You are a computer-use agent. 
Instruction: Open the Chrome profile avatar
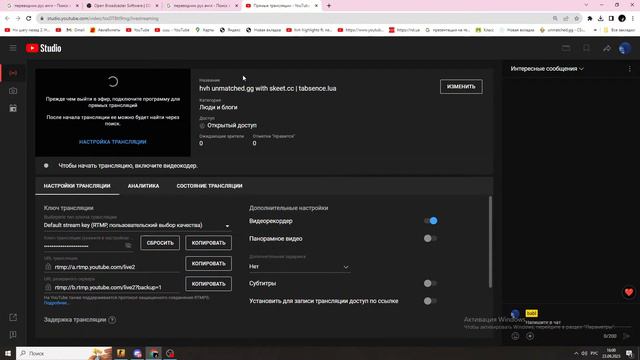(x=622, y=18)
